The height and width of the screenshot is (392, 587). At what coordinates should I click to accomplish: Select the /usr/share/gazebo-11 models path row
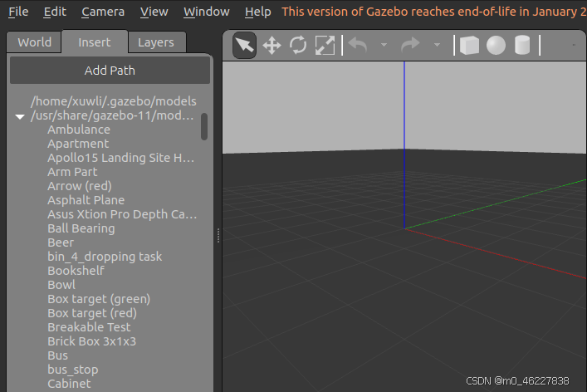112,115
